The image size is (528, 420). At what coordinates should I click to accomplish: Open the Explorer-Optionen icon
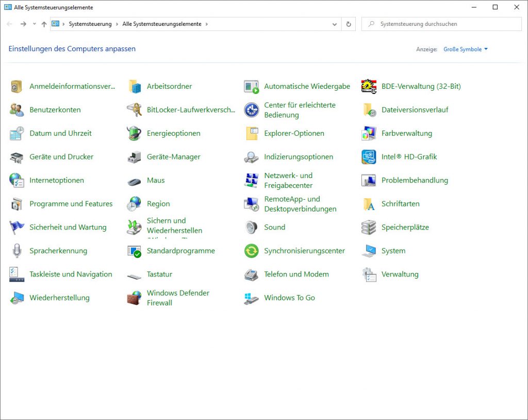point(252,134)
